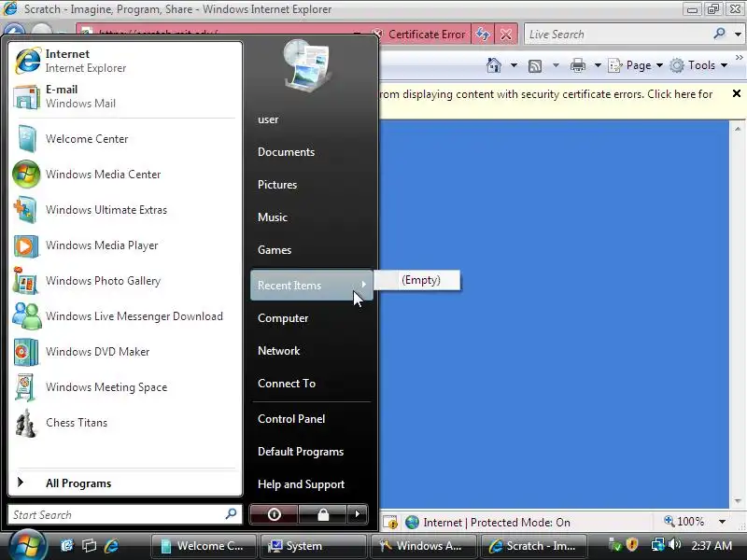Click the Start Search magnifier icon
Image resolution: width=747 pixels, height=560 pixels.
click(x=231, y=514)
